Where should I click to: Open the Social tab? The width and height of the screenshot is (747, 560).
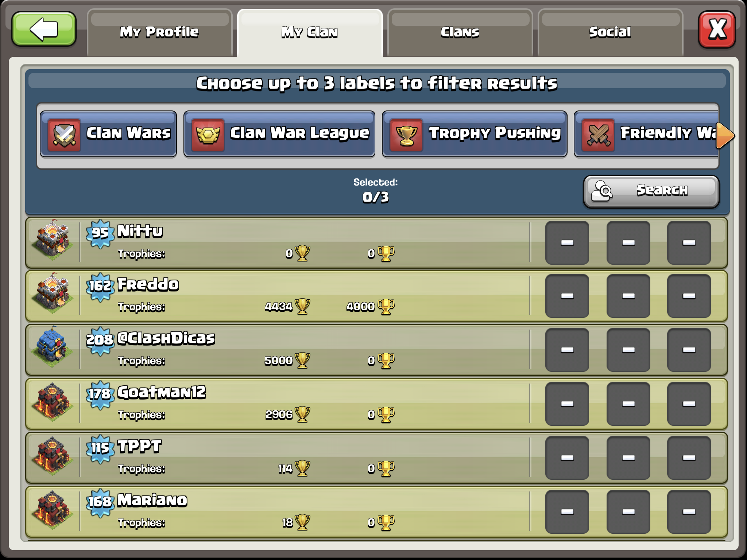610,33
